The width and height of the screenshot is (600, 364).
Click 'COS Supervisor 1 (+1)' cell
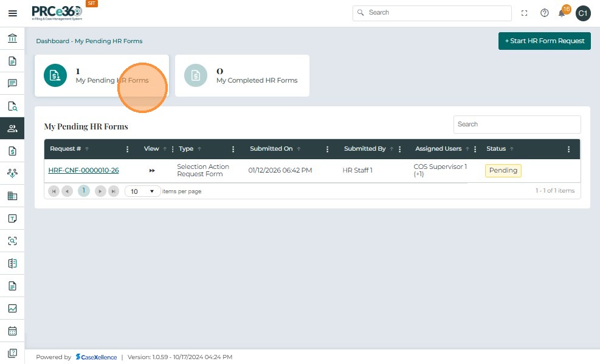[441, 171]
